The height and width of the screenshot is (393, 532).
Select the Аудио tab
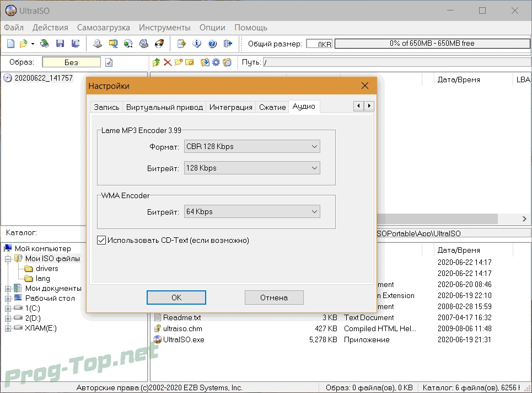point(304,107)
